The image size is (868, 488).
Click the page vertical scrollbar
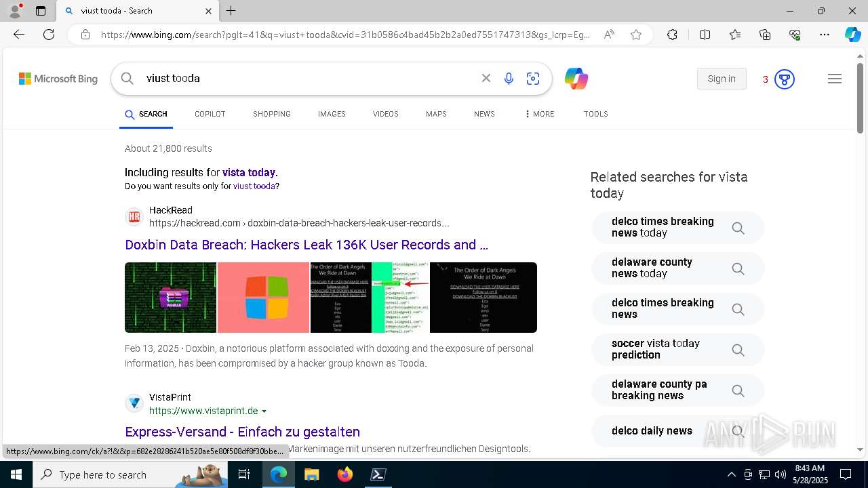pyautogui.click(x=861, y=98)
